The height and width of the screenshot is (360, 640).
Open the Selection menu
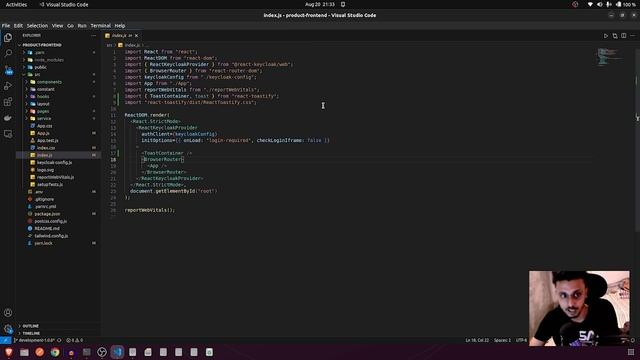click(x=37, y=25)
